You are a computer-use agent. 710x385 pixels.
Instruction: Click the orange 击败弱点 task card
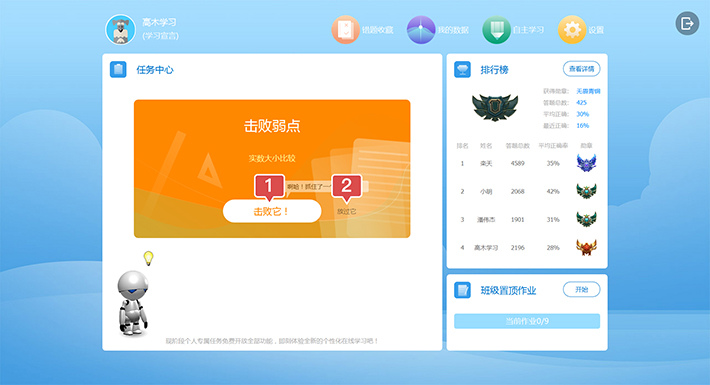coord(272,168)
